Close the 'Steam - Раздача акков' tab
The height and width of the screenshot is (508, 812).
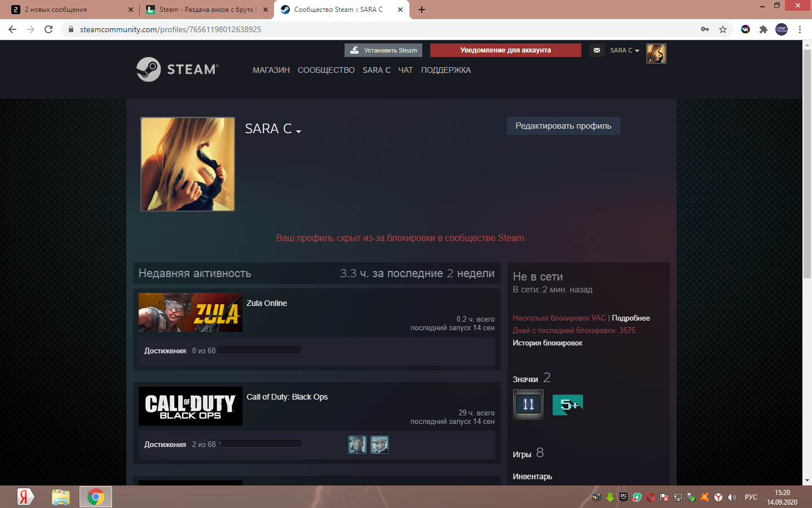pyautogui.click(x=266, y=10)
